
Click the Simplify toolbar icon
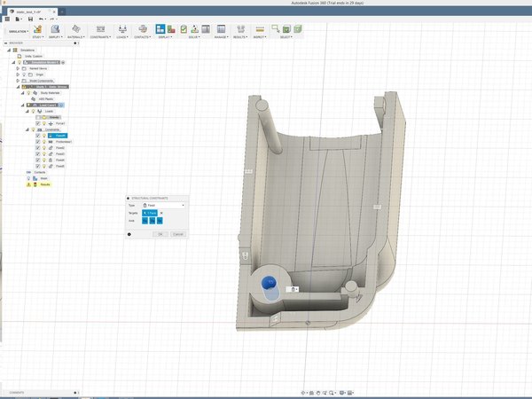[x=55, y=29]
